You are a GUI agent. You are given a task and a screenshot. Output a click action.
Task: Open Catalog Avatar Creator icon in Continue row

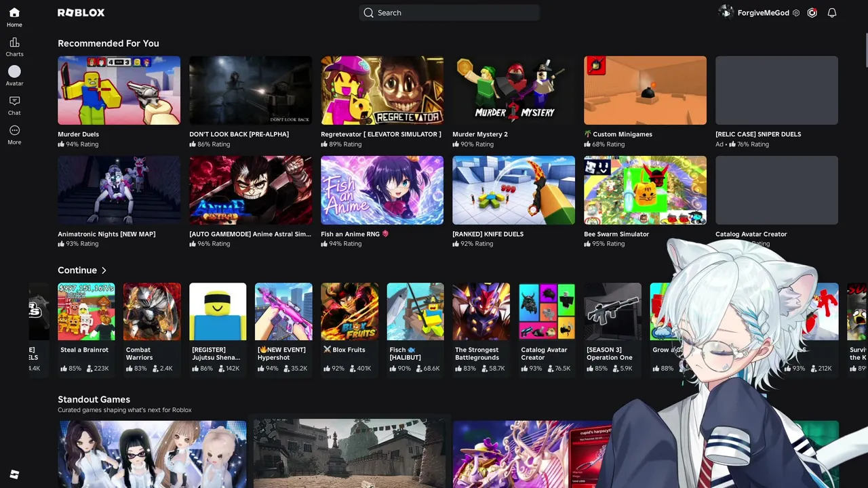point(547,312)
